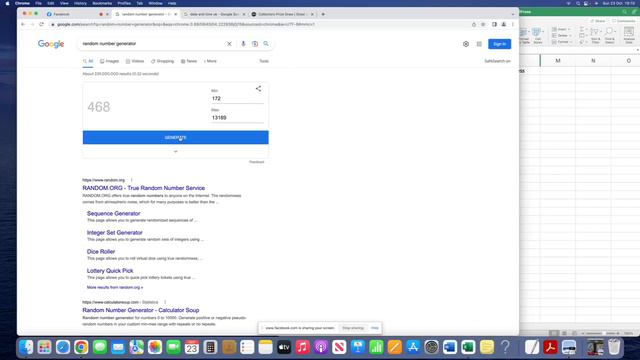Open Adobe Acrobat in the dock
Viewport: 640px width, 360px height.
click(x=551, y=347)
